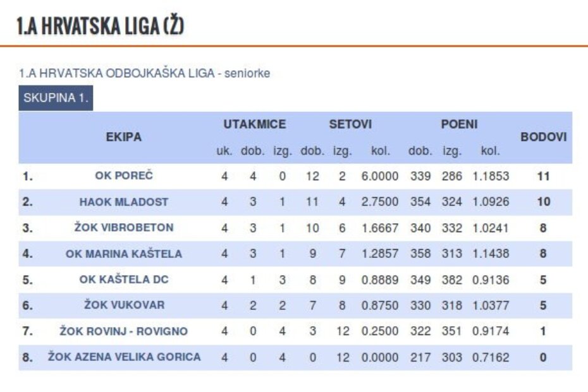The image size is (588, 392).
Task: Click the 6.0000 set ratio cell
Action: point(380,176)
